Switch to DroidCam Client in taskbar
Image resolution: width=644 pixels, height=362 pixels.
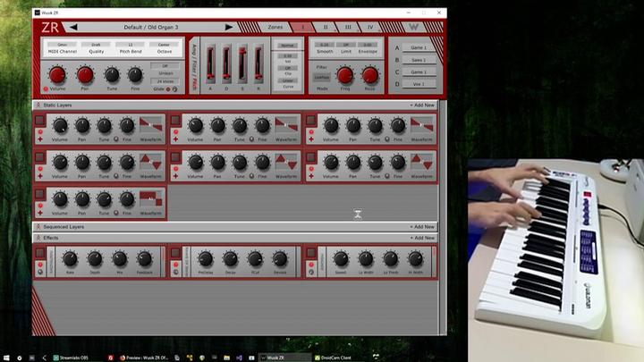pos(333,358)
